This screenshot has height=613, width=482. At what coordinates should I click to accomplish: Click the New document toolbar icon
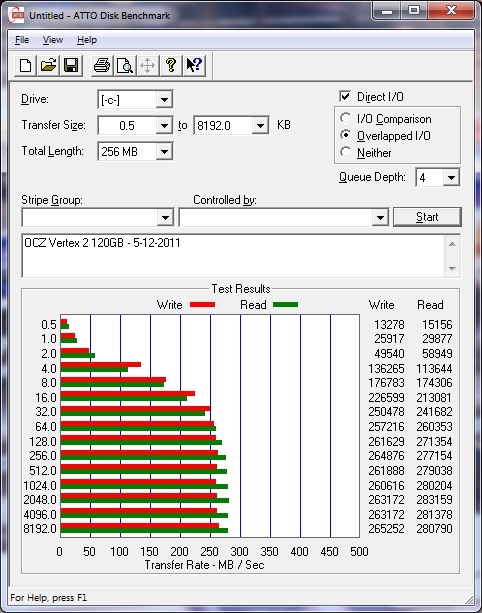[x=25, y=65]
